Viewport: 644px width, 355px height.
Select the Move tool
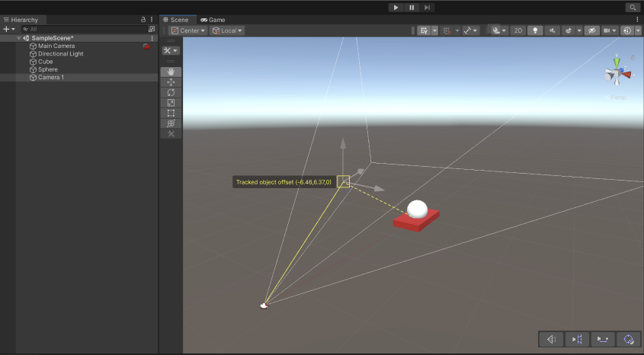coord(171,82)
